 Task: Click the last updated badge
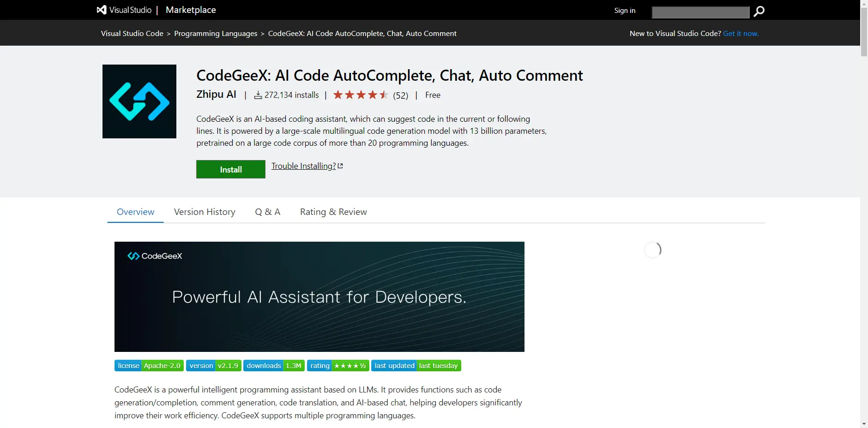tap(416, 366)
